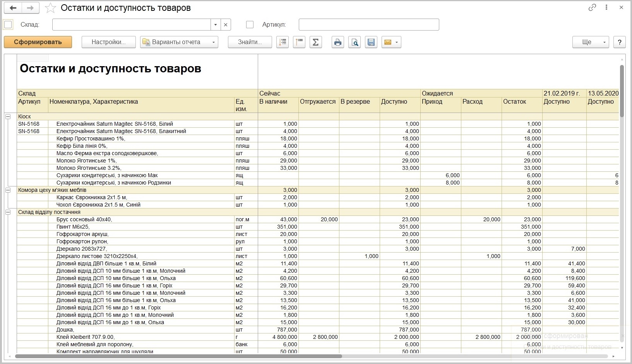
Task: Copy link using the chain icon
Action: (592, 8)
